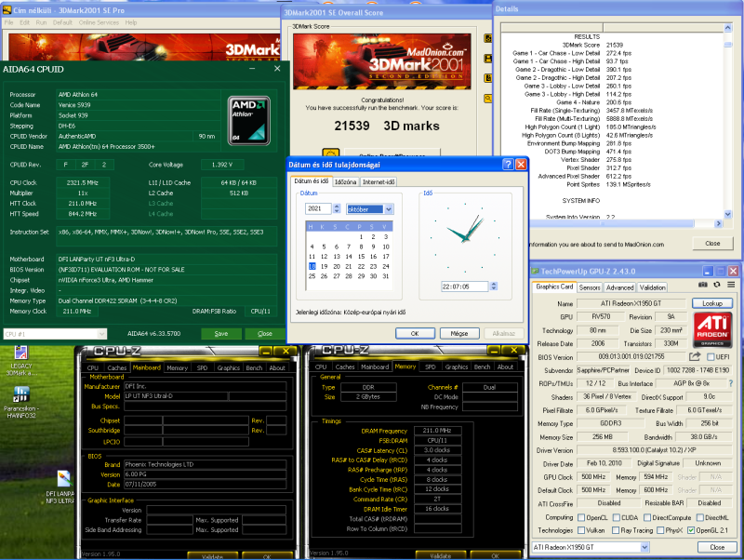Click the third yellow icon in 3DMark score window
Image resolution: width=744 pixels, height=560 pixels.
(x=487, y=78)
